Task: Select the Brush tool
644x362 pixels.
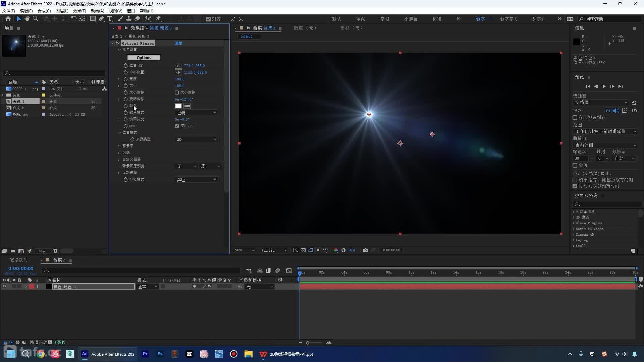Action: (120, 19)
